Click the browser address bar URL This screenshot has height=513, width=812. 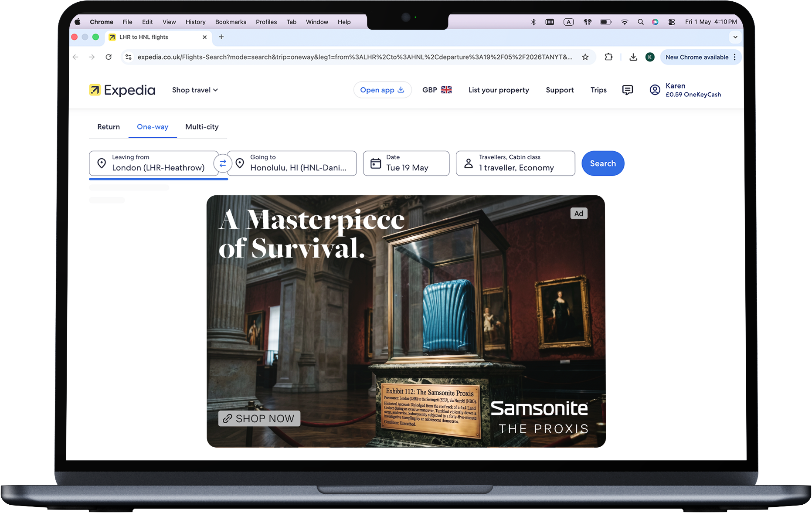click(355, 57)
